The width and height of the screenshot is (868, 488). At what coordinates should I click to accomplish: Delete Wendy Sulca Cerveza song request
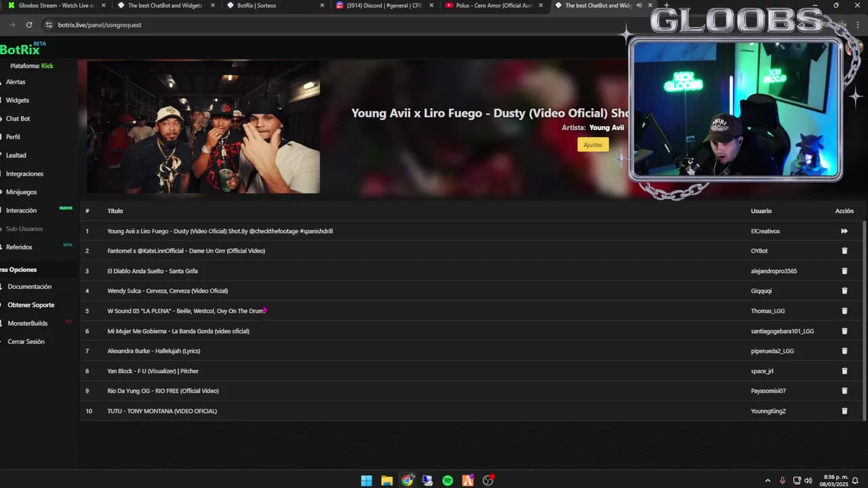pyautogui.click(x=844, y=291)
